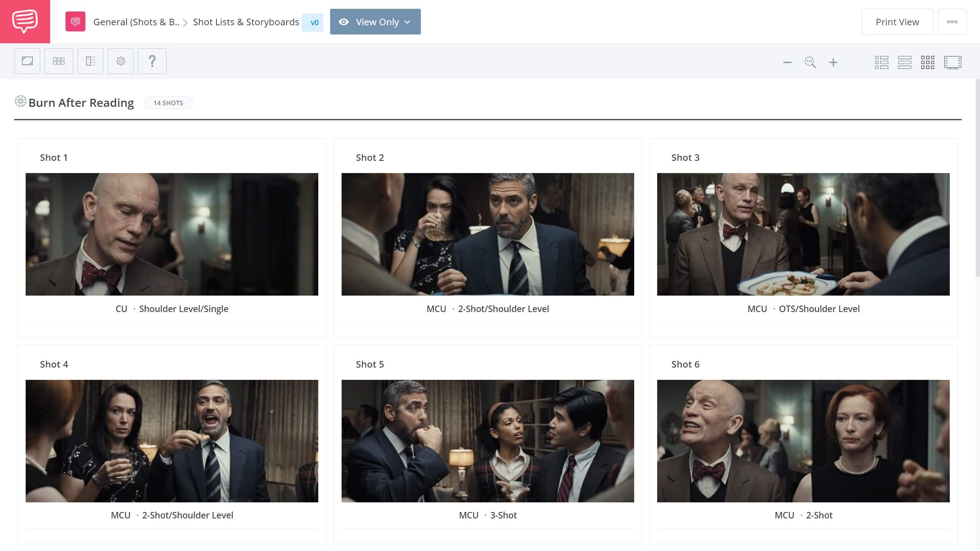Zoom out with the minus icon
The width and height of the screenshot is (980, 551).
point(787,62)
